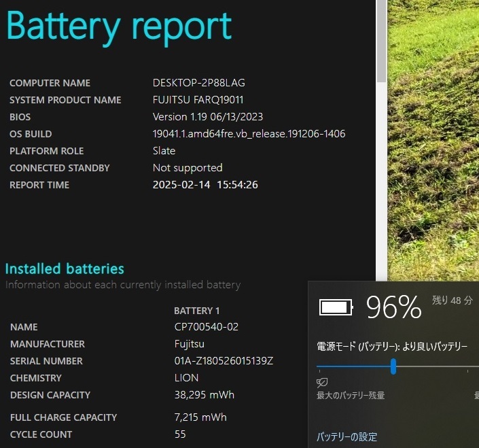Click battery name value CP700540-02
The height and width of the screenshot is (448, 479).
[x=206, y=327]
